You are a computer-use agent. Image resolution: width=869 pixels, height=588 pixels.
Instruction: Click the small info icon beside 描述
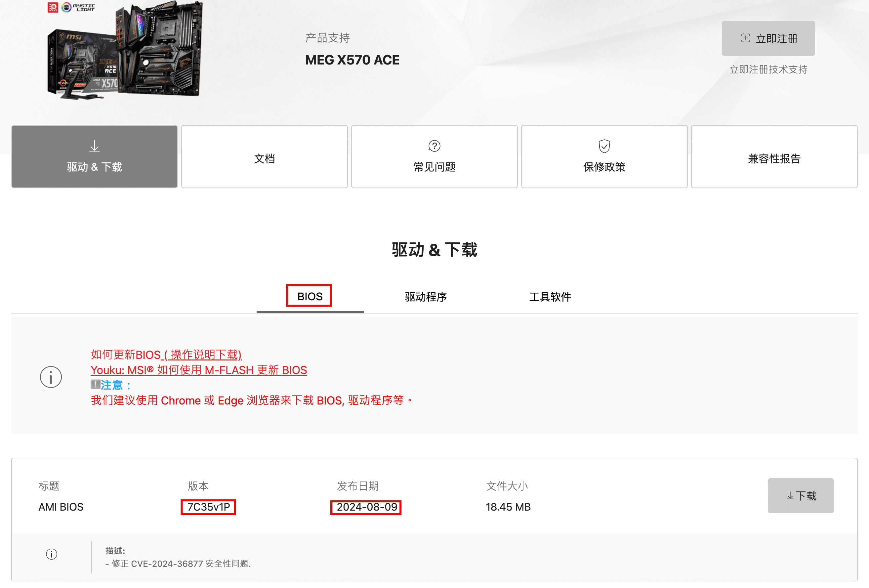pyautogui.click(x=52, y=554)
